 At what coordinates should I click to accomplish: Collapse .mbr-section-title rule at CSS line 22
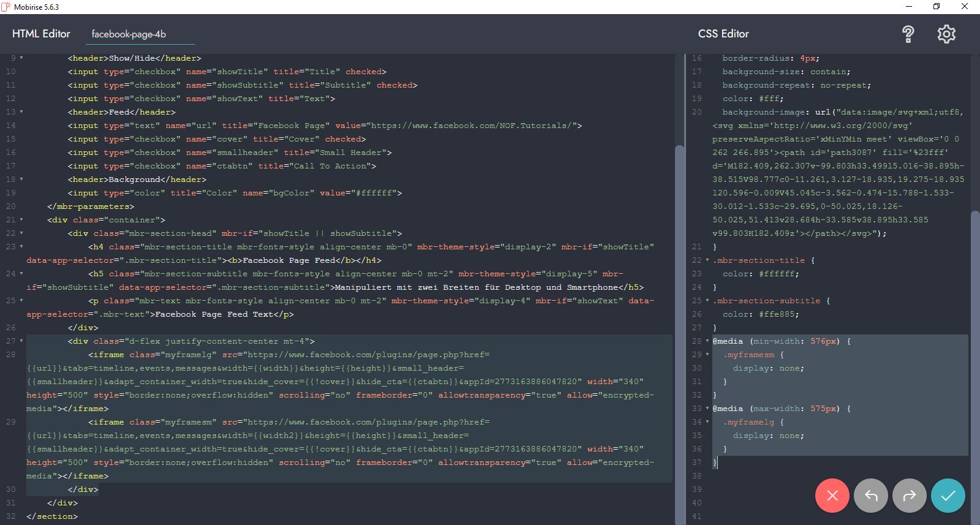707,260
